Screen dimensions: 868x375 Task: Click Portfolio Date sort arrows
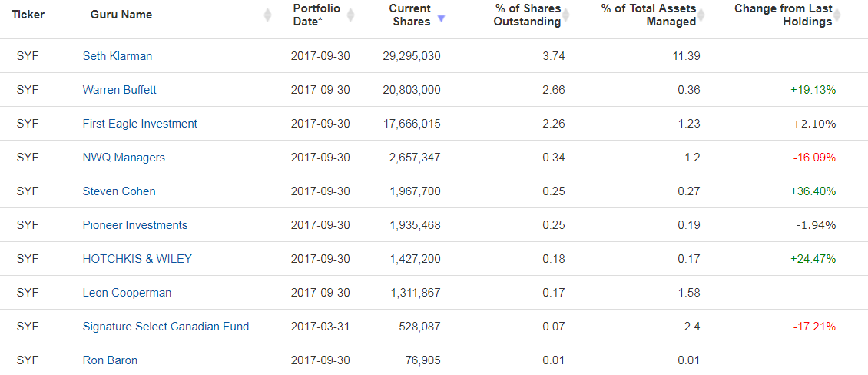pyautogui.click(x=350, y=15)
